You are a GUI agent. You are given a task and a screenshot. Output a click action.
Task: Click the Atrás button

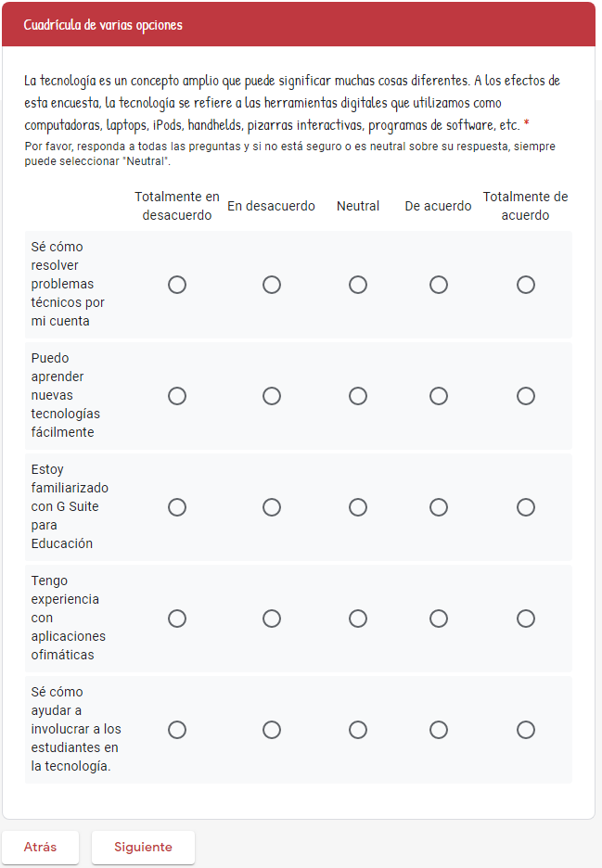[x=40, y=847]
